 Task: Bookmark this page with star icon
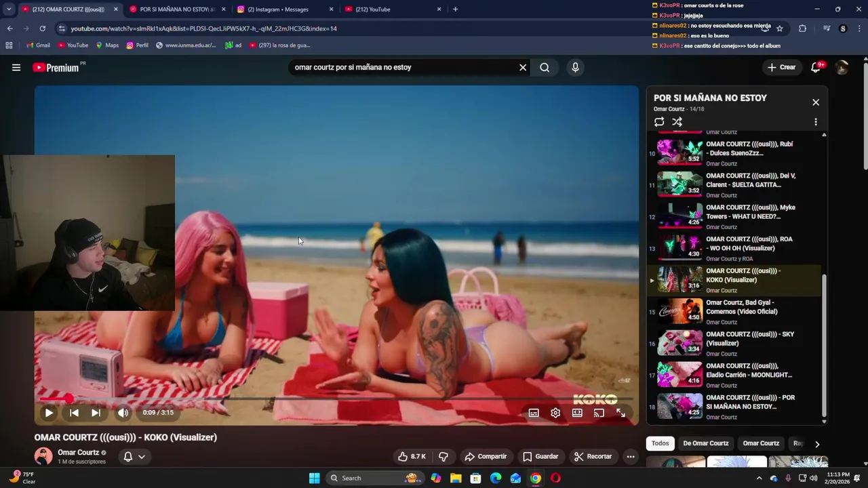pos(780,28)
